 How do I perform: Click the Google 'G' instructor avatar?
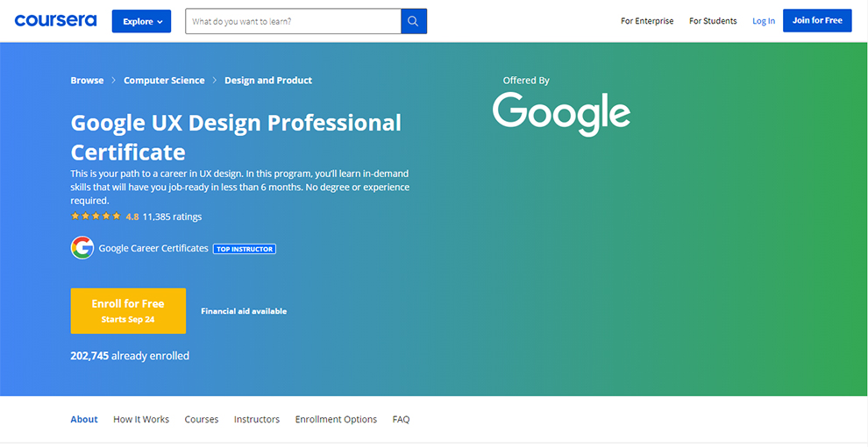(82, 248)
